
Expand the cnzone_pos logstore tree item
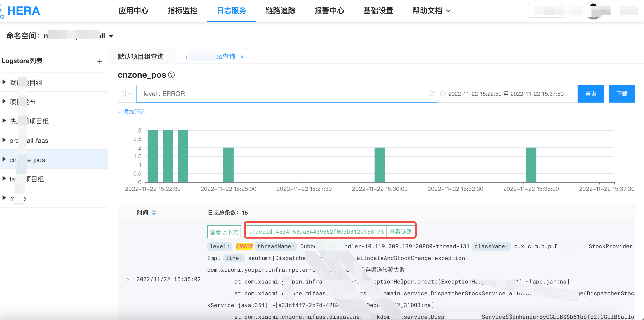4,159
